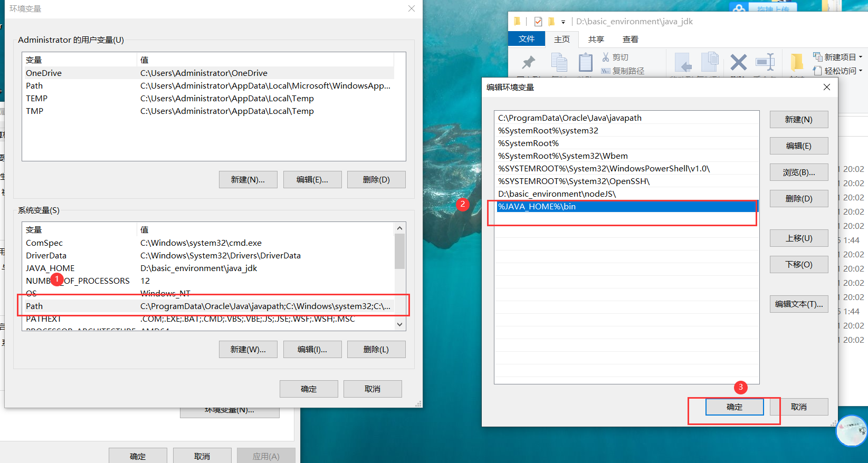Click 确定 in the 环境变量 dialog
This screenshot has width=868, height=463.
(x=309, y=389)
